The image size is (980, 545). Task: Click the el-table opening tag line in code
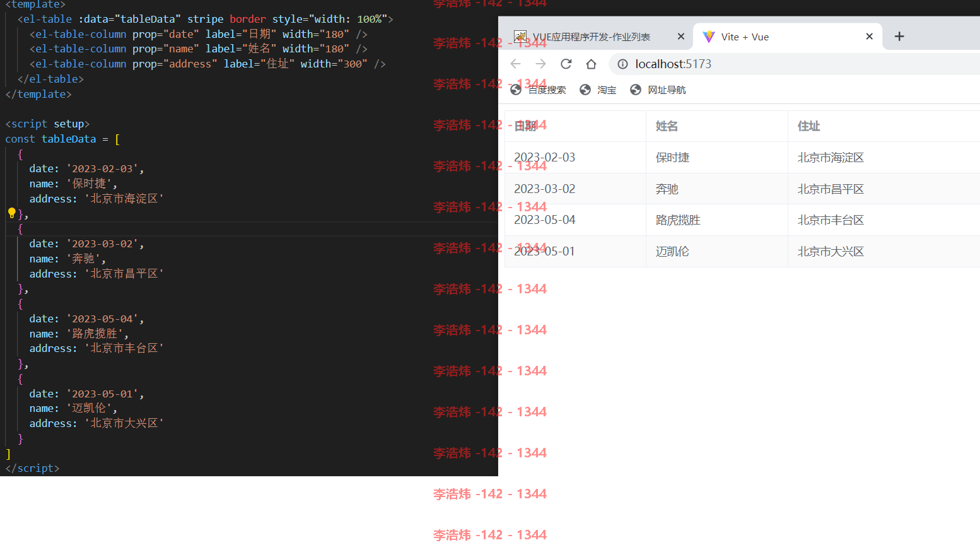[205, 19]
